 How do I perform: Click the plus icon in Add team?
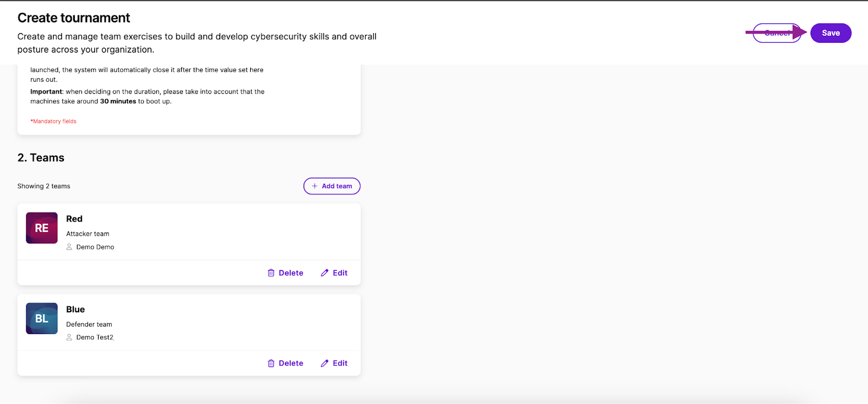pos(315,186)
